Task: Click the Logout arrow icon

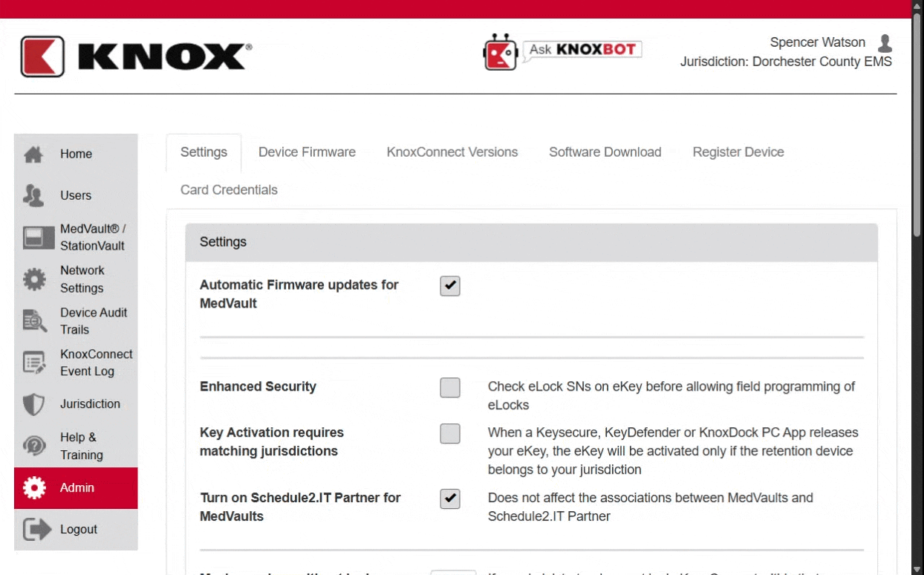Action: [36, 530]
